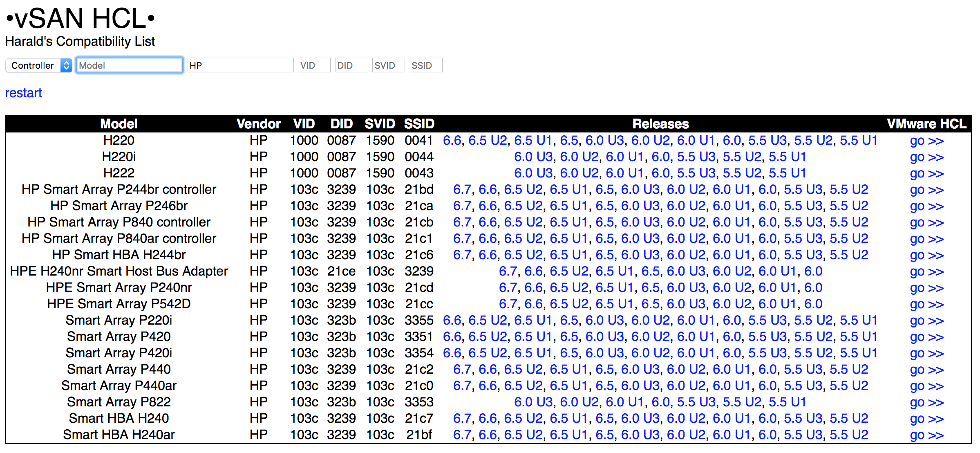The height and width of the screenshot is (453, 980).
Task: Click the VID filter input
Action: point(313,65)
